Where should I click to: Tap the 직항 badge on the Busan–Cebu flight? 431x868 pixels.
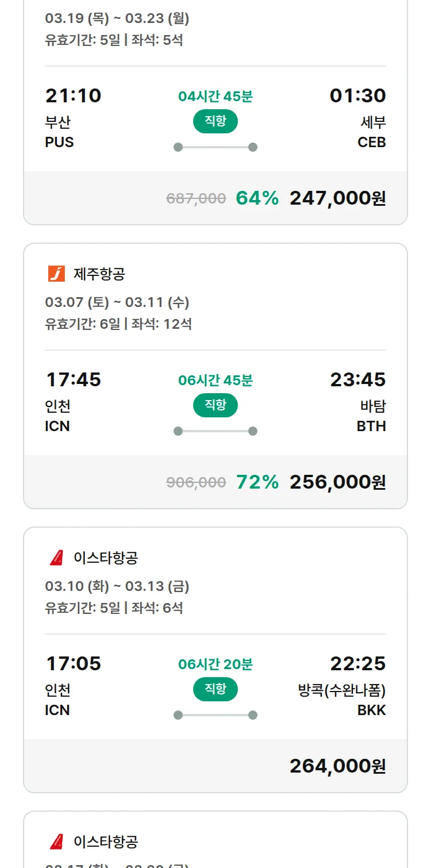point(215,121)
